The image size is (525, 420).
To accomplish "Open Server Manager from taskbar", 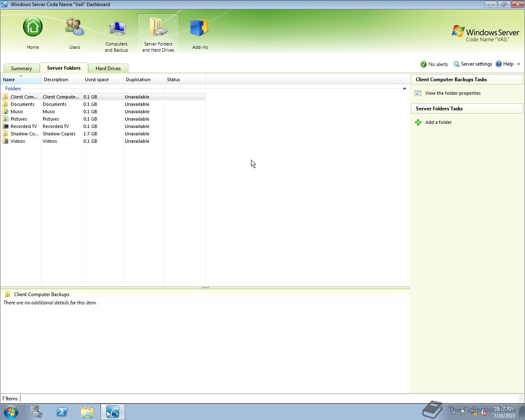I will tap(37, 412).
